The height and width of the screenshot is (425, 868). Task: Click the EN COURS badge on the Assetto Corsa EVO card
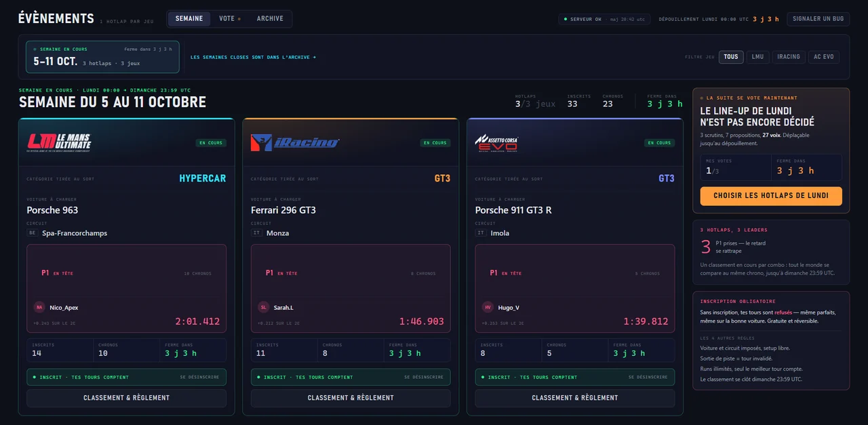coord(660,143)
